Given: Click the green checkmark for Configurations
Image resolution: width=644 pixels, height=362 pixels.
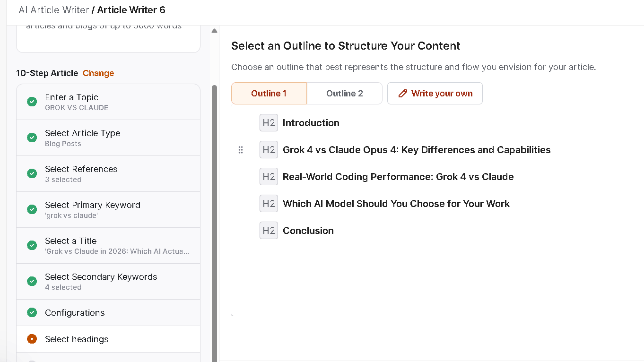Looking at the screenshot, I should [32, 312].
